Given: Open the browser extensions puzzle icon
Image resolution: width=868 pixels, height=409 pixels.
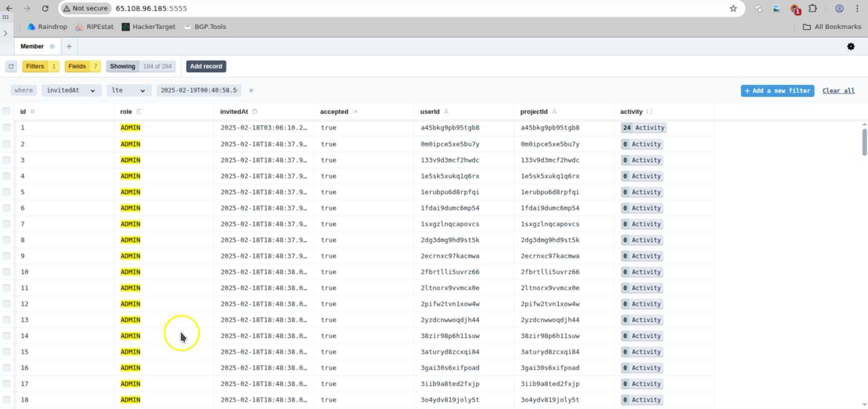Looking at the screenshot, I should [812, 8].
